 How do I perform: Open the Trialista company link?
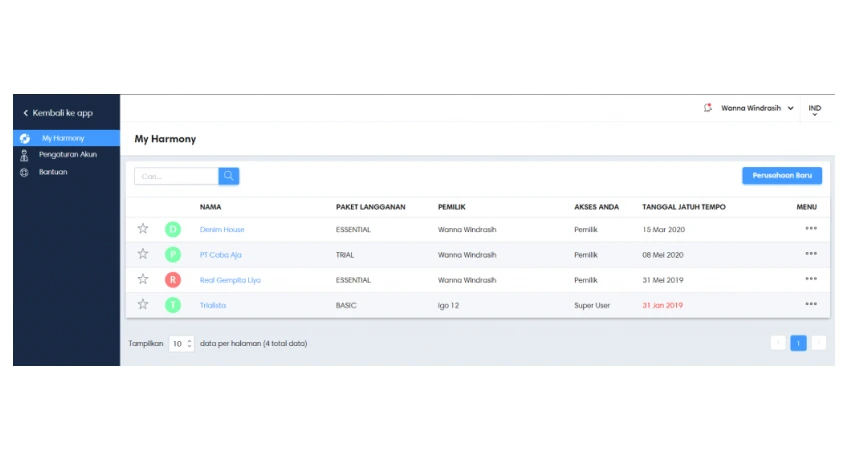[x=213, y=305]
